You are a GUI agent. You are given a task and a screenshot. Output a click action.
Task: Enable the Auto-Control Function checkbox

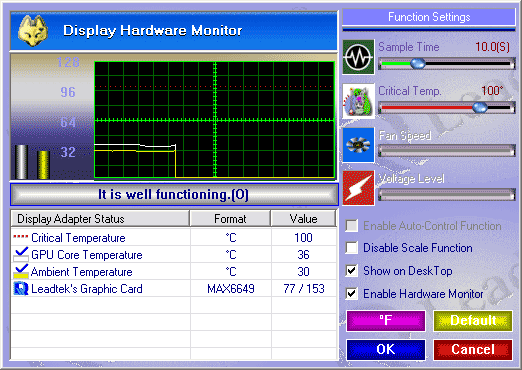click(352, 226)
